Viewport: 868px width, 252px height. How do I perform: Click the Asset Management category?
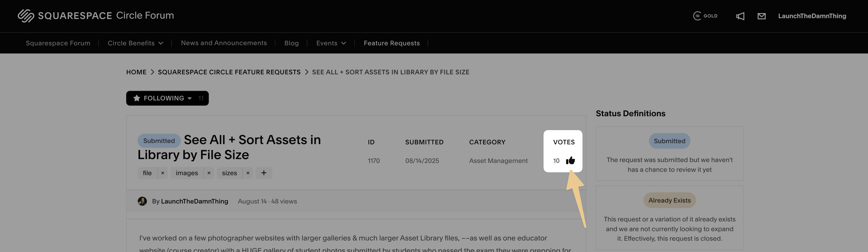(x=498, y=161)
